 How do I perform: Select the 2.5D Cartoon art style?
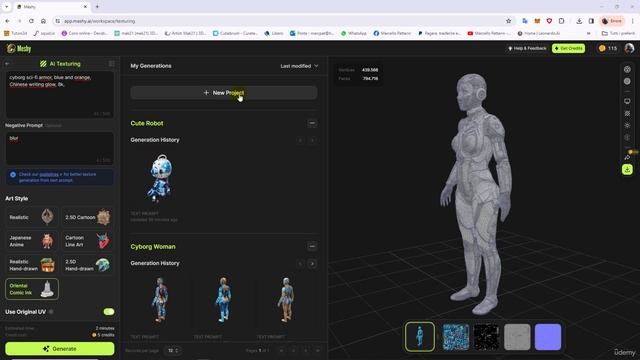[88, 217]
